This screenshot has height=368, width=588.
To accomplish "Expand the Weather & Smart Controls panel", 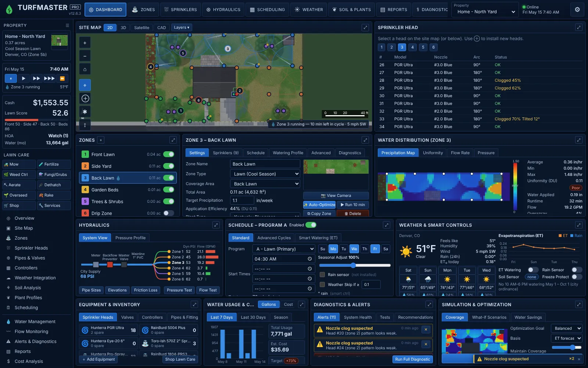I will click(x=579, y=225).
